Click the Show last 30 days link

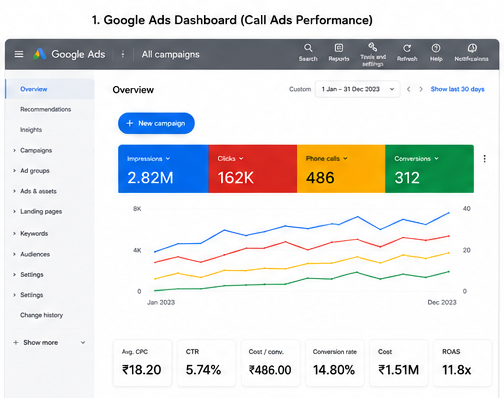457,89
